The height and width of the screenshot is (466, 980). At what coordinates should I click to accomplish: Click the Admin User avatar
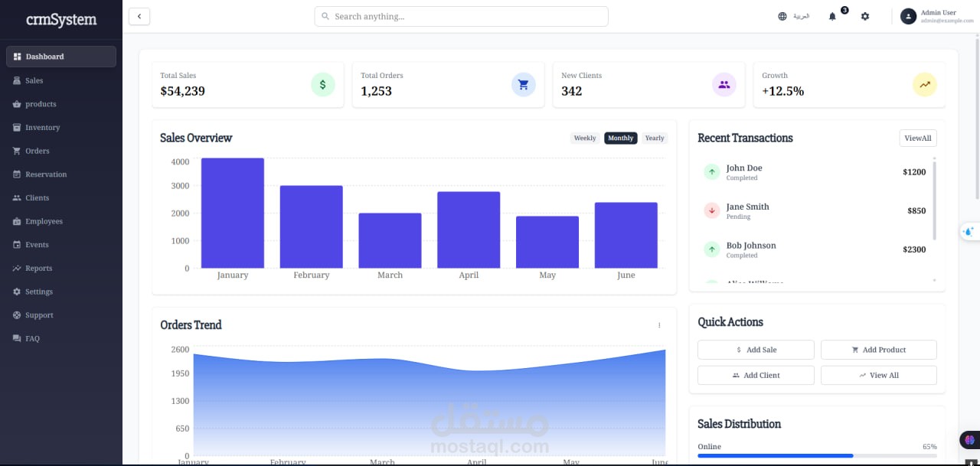[908, 16]
